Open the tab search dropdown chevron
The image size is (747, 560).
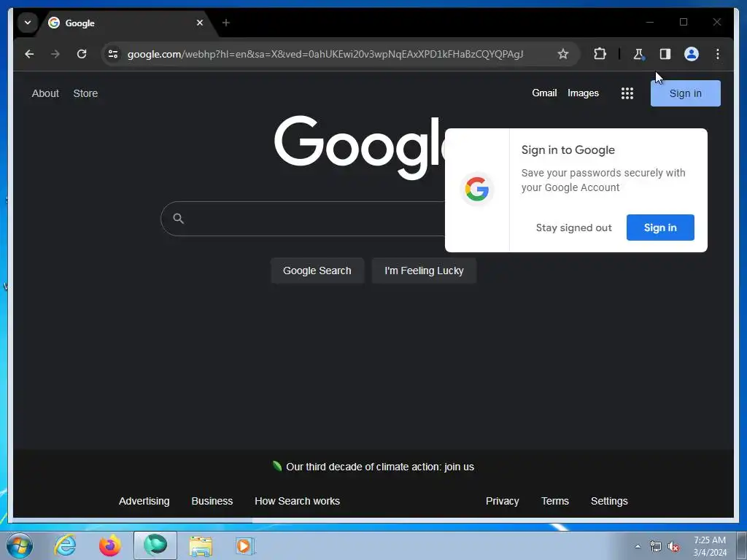click(x=28, y=23)
